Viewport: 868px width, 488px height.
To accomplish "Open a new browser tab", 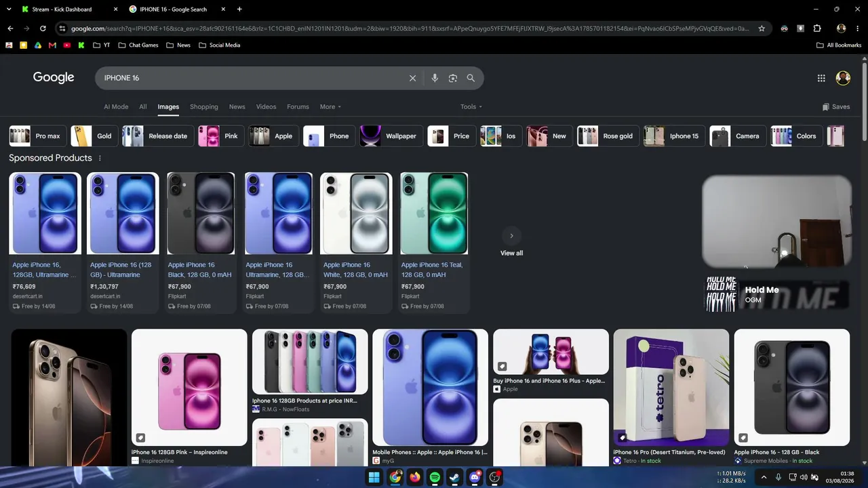I will (x=239, y=9).
